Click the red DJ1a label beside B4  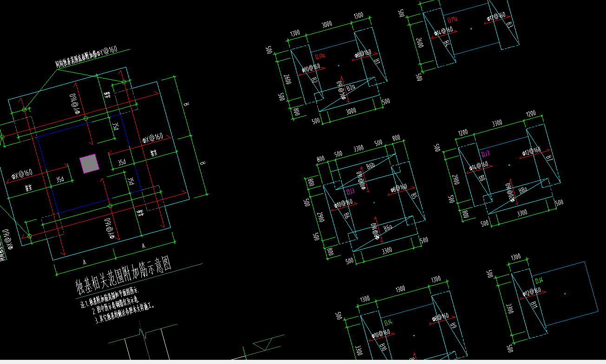pyautogui.click(x=453, y=20)
